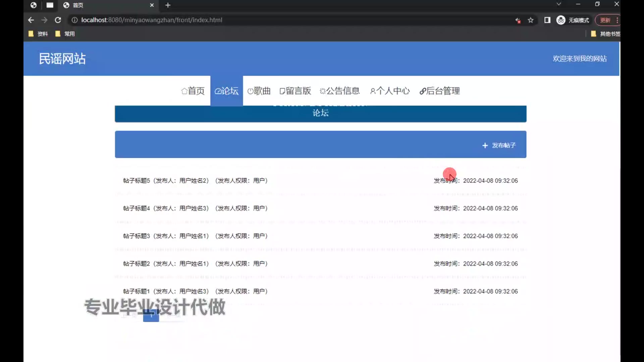This screenshot has width=644, height=362.
Task: Switch to the 歌曲 nav tab
Action: [259, 91]
